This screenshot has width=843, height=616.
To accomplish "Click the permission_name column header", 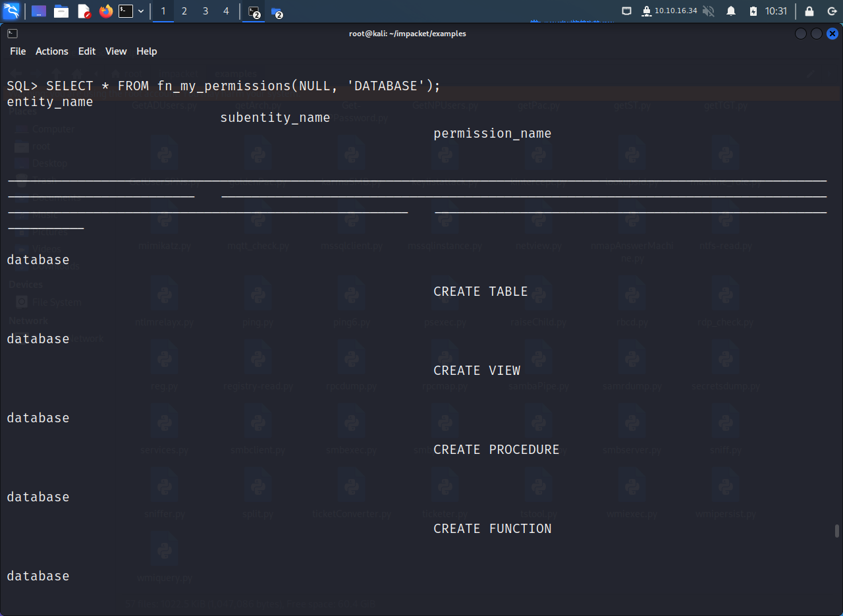I will pos(493,134).
